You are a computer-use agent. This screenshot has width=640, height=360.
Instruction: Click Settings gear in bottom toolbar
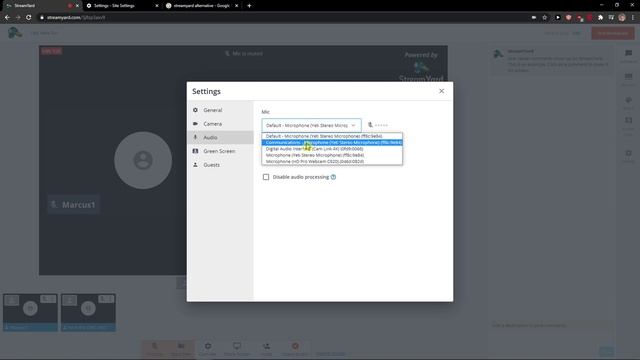click(208, 349)
